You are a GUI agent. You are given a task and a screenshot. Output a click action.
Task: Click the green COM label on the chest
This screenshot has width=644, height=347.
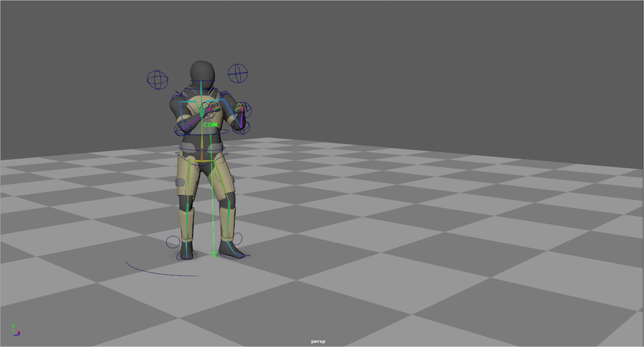point(210,125)
